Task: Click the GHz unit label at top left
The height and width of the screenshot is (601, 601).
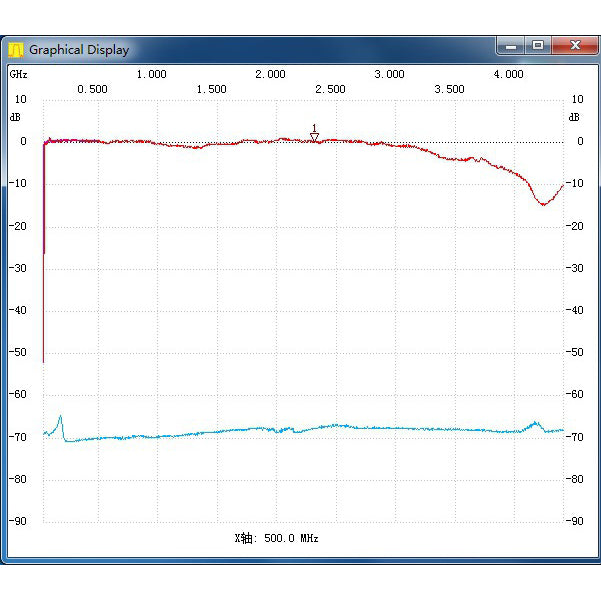Action: click(x=19, y=74)
